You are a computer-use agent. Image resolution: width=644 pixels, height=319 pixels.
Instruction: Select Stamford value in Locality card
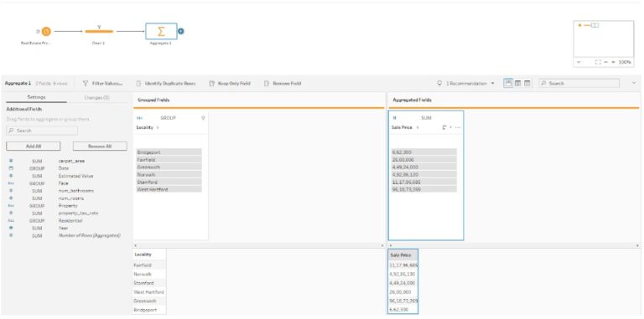169,182
